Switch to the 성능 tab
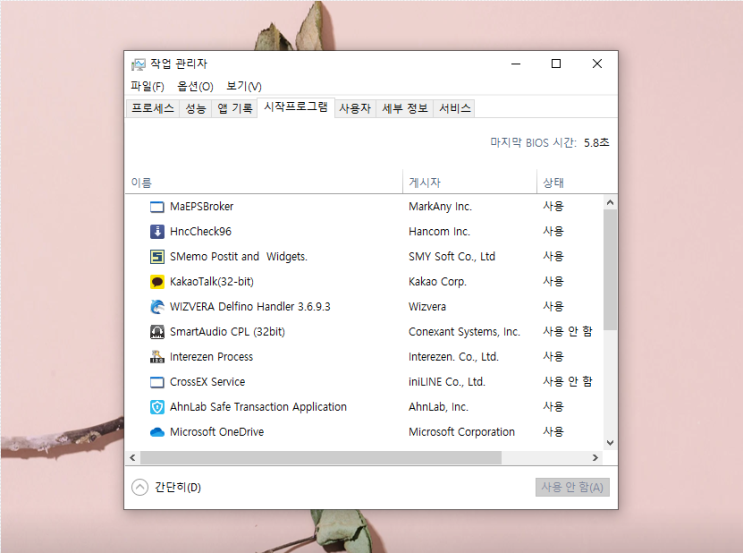 [196, 109]
